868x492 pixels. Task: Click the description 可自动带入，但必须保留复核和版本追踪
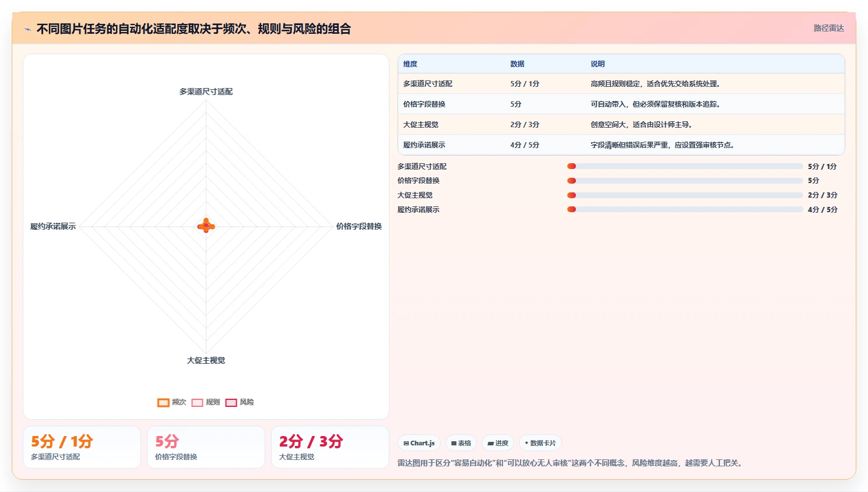(x=656, y=104)
